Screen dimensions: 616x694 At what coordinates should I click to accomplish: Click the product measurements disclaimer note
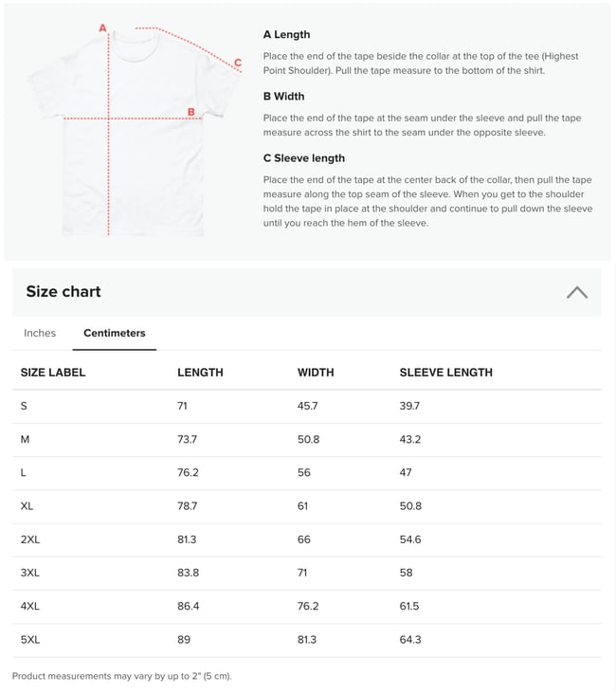(x=121, y=676)
